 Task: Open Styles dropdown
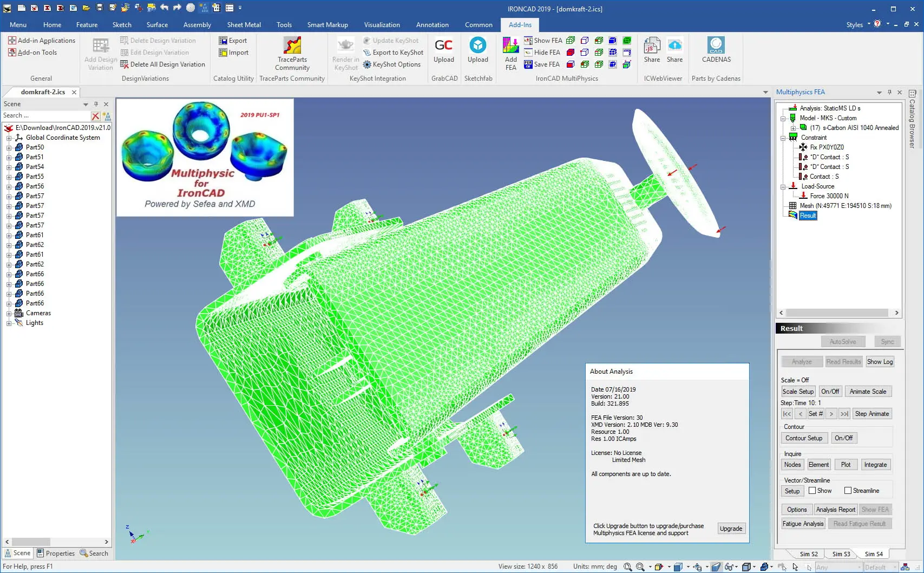tap(859, 24)
